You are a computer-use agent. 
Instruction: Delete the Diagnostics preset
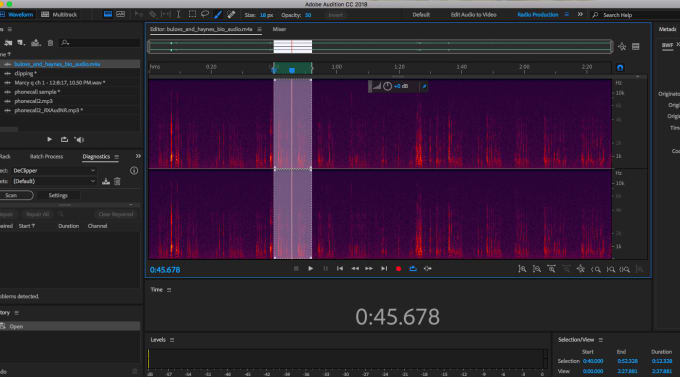(x=117, y=181)
